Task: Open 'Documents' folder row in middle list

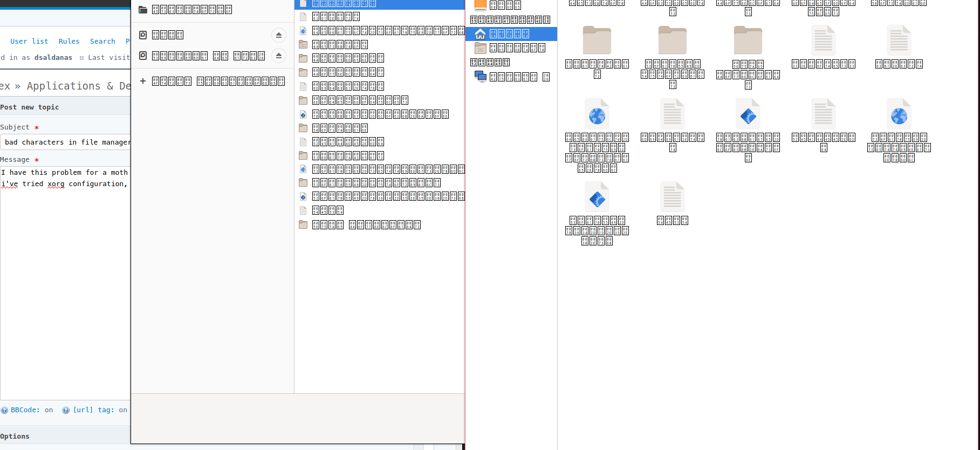Action: [x=380, y=58]
